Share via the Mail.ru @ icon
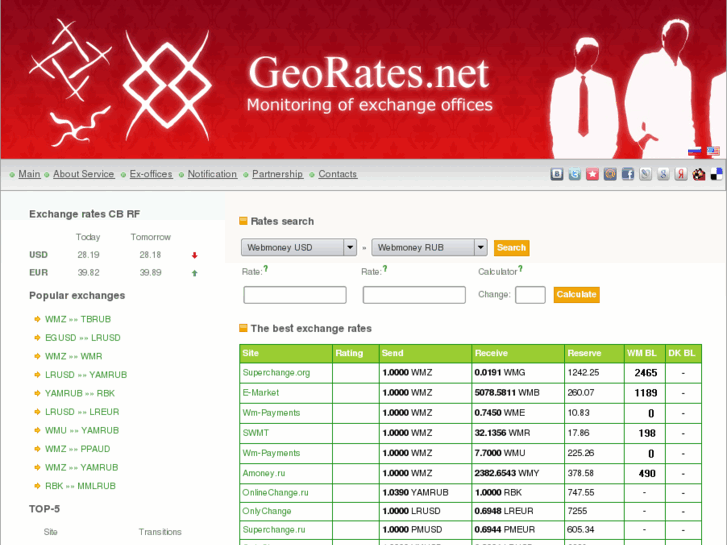 [610, 174]
